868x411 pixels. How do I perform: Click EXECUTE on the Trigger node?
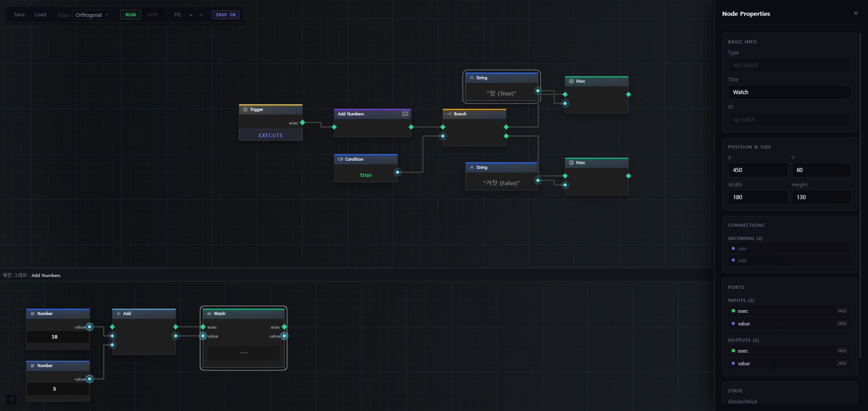[x=271, y=135]
